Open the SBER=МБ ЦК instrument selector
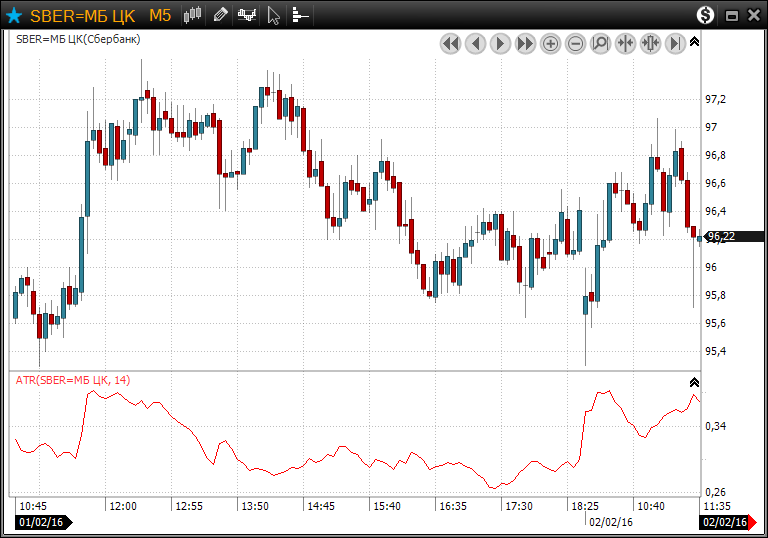768x538 pixels. click(x=82, y=15)
